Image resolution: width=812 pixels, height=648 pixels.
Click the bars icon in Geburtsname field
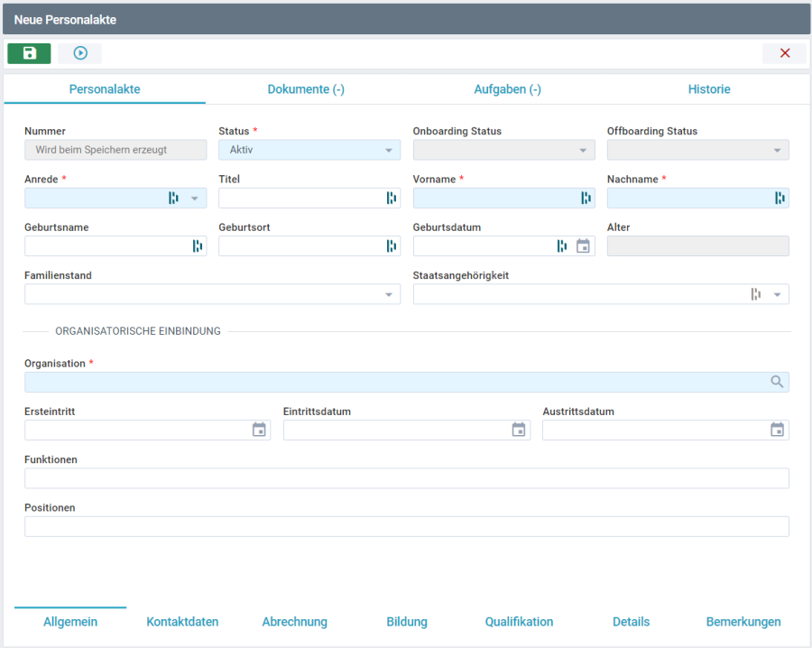click(198, 246)
